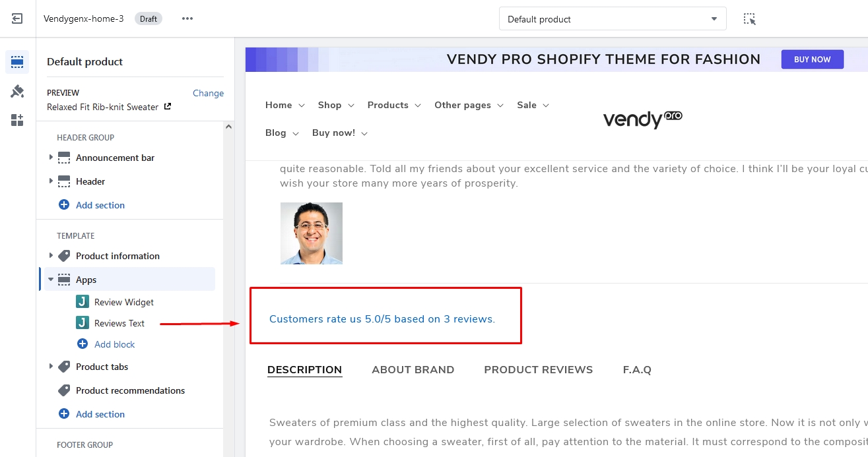Select the Review Widget block

(123, 302)
